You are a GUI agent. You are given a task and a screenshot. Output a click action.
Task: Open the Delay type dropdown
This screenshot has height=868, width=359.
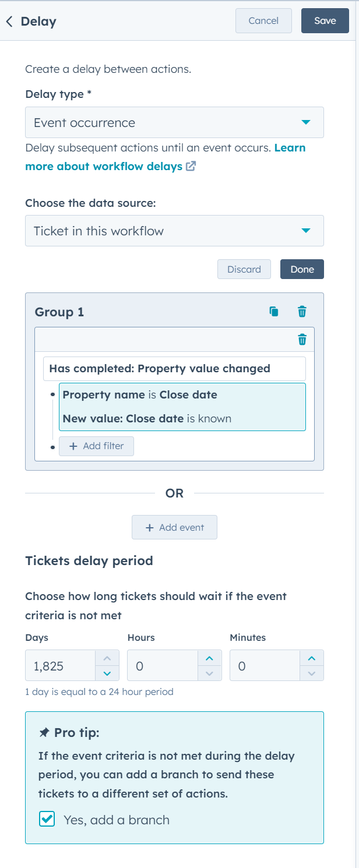pos(305,122)
